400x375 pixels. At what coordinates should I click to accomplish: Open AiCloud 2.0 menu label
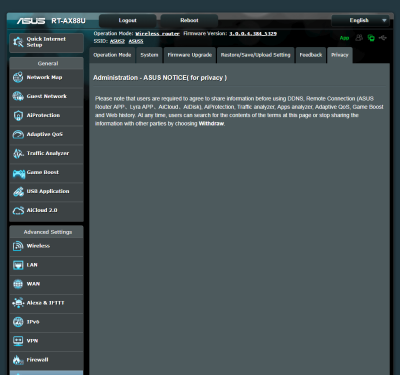[x=42, y=210]
